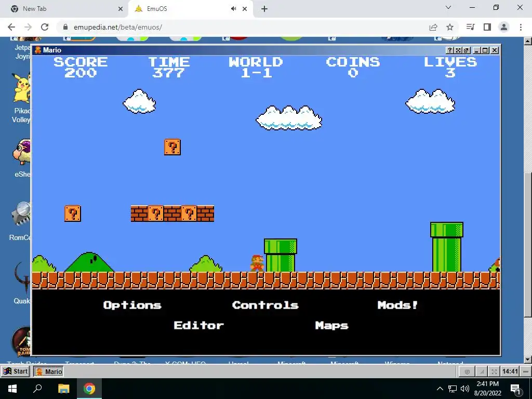This screenshot has width=532, height=399.
Task: Click the highest floating question block
Action: click(172, 147)
